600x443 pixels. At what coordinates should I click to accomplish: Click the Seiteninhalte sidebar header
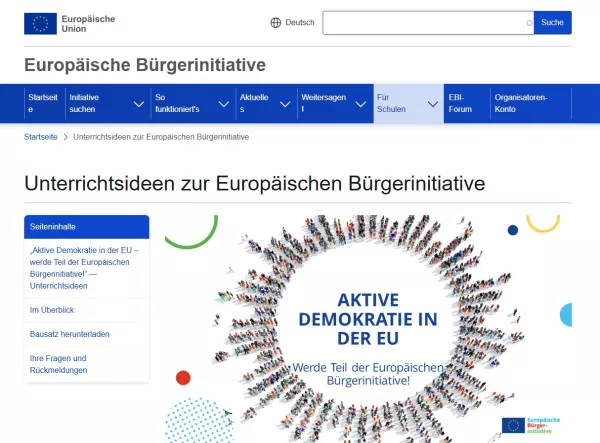tap(86, 227)
